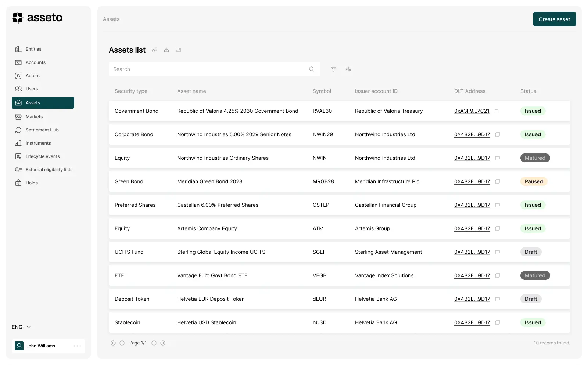Click the Create asset button
Screen dimensions: 588x365
pyautogui.click(x=554, y=19)
